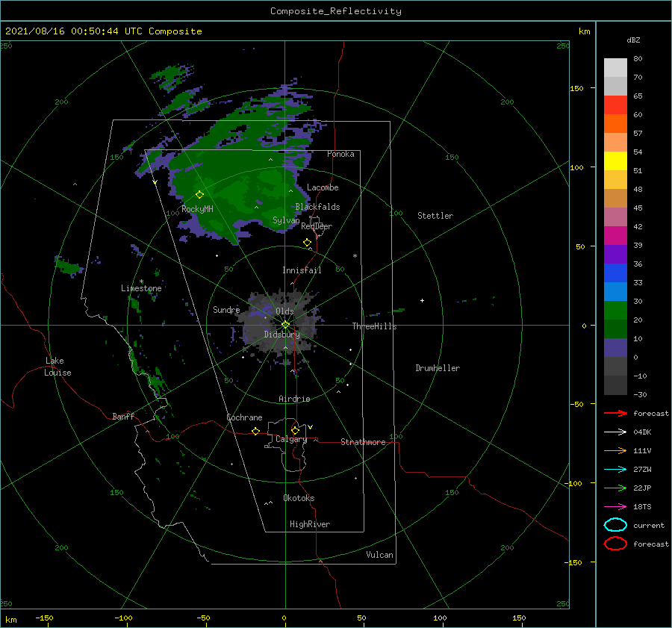Pick the purple 36-39 dBZ swatch
Viewport: 672px width, 628px height.
coord(615,255)
